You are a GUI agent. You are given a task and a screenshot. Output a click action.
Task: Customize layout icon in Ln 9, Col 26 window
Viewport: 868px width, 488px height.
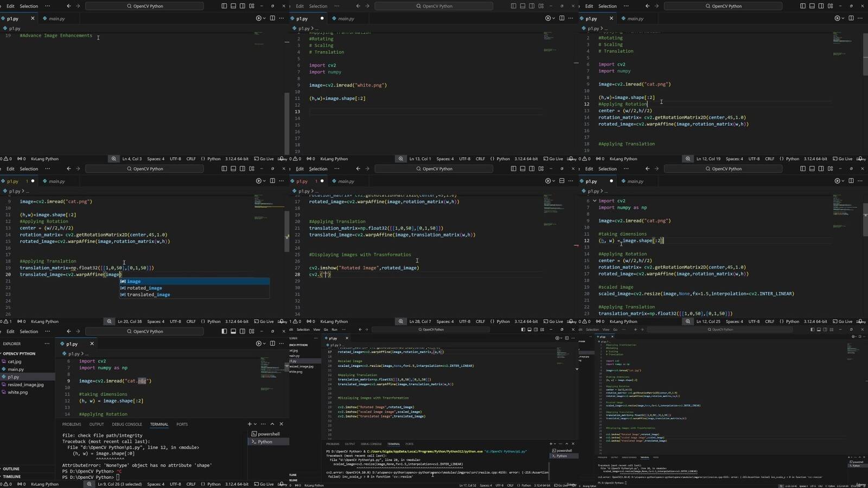coord(252,331)
